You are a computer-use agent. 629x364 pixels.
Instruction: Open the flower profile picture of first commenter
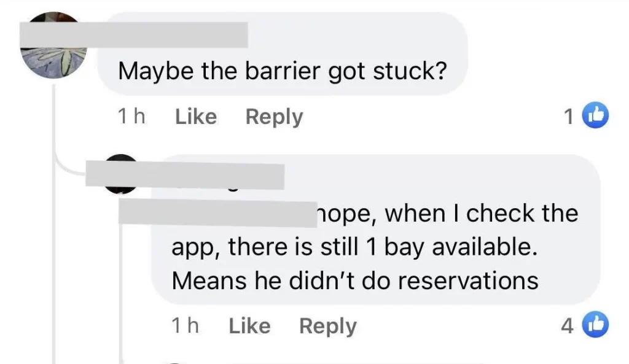click(53, 45)
